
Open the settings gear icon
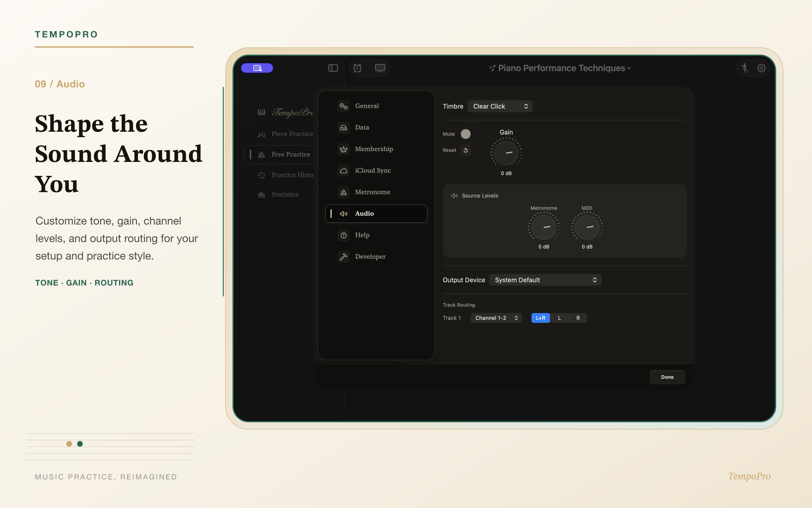point(761,68)
